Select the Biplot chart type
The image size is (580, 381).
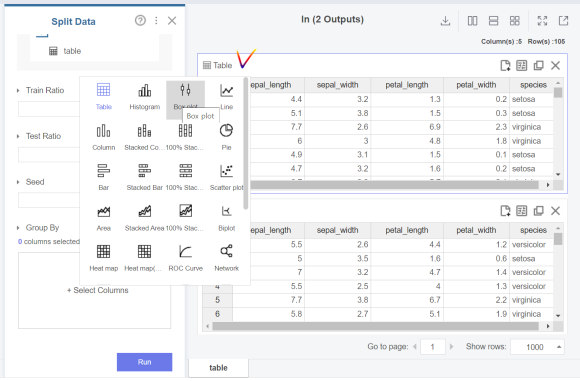click(226, 218)
